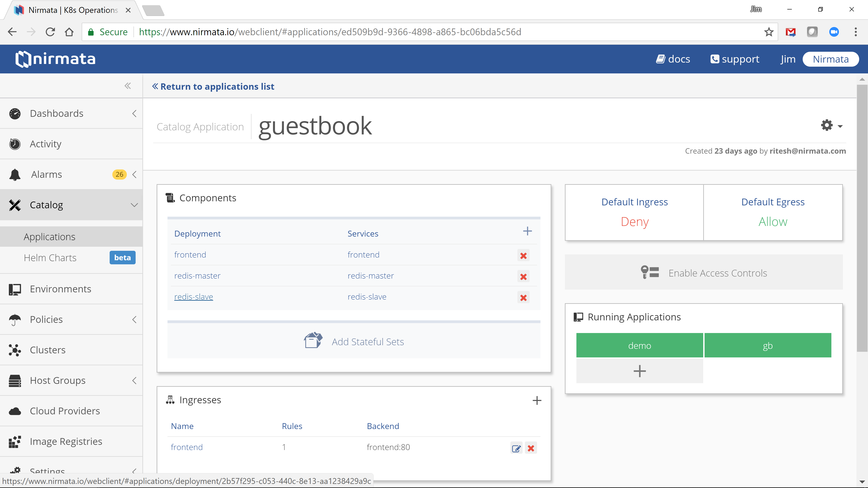This screenshot has height=488, width=868.
Task: Click the plus icon to add deployment
Action: [527, 231]
